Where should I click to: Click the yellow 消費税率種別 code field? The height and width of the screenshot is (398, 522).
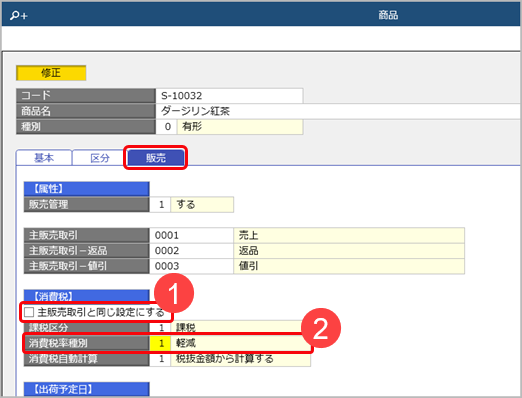(160, 343)
